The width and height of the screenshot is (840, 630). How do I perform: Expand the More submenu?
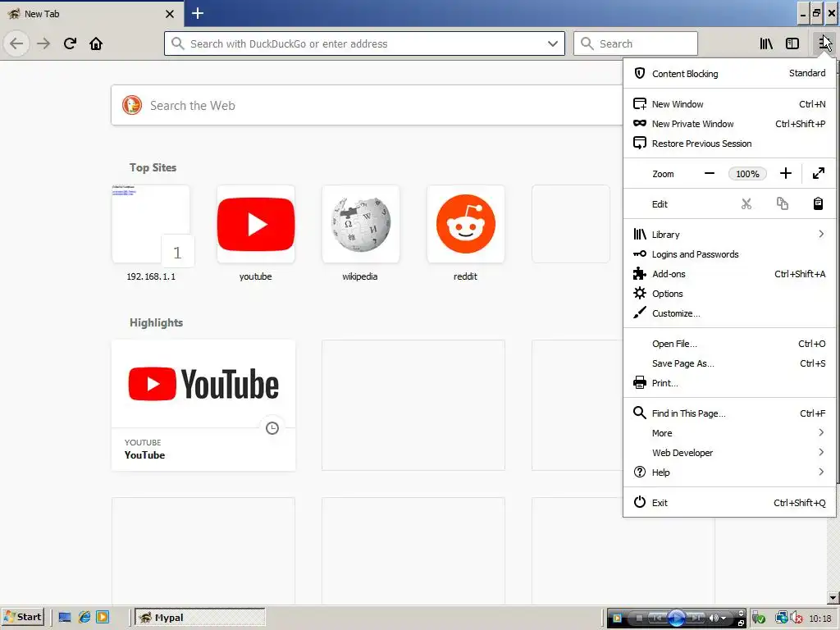tap(729, 433)
